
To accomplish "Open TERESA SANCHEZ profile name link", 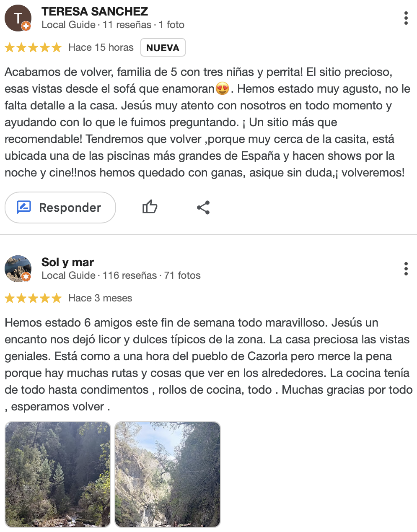I will click(x=95, y=11).
